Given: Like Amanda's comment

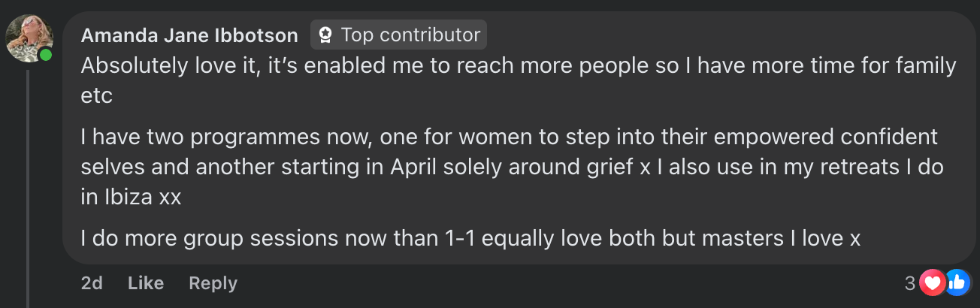Looking at the screenshot, I should (146, 282).
